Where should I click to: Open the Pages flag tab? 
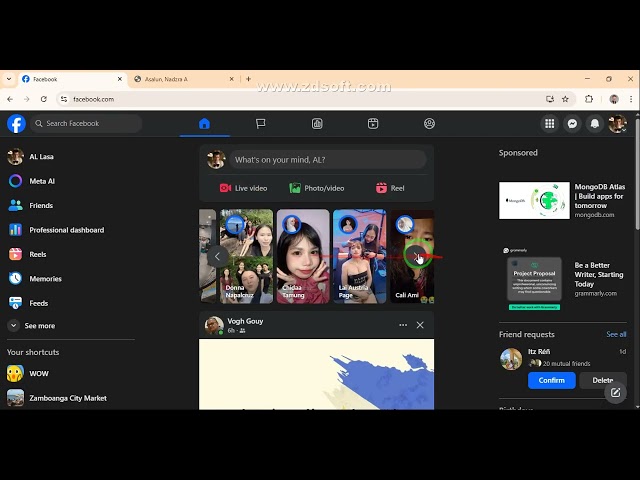[260, 124]
